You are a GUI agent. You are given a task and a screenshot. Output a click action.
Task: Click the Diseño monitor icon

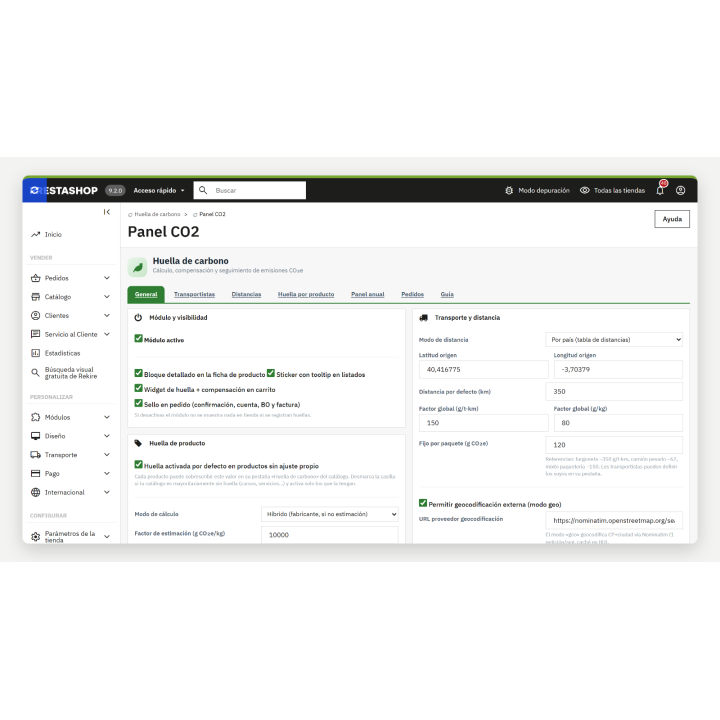coord(35,436)
